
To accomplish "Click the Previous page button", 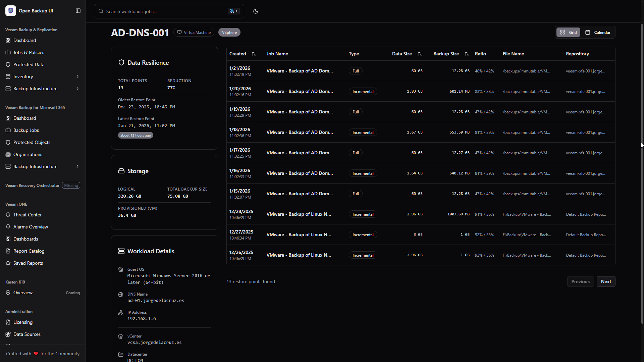I will (581, 281).
